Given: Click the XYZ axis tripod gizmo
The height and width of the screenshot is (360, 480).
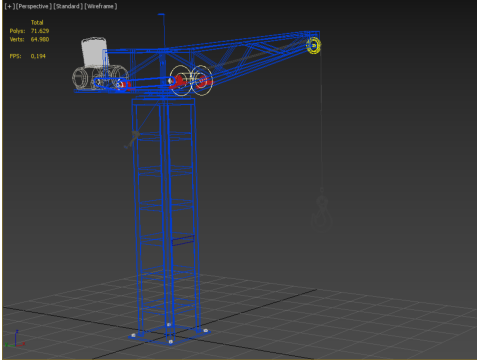Looking at the screenshot, I should click(x=15, y=339).
